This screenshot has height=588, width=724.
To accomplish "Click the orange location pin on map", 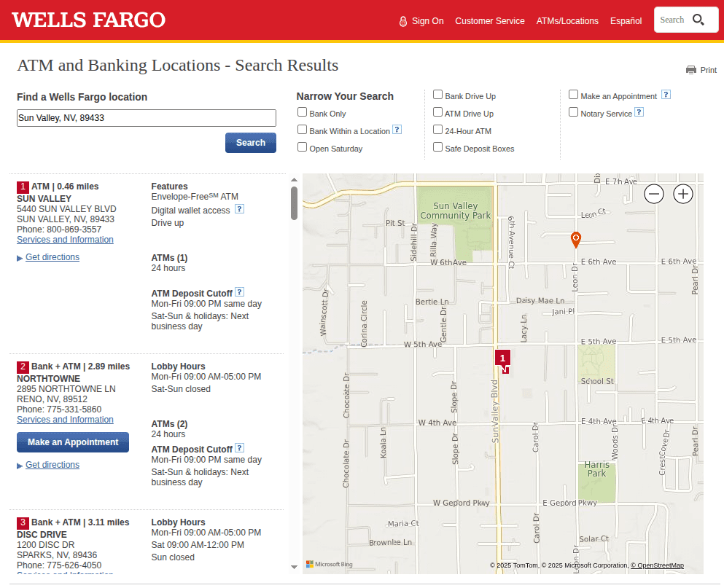I will 575,239.
